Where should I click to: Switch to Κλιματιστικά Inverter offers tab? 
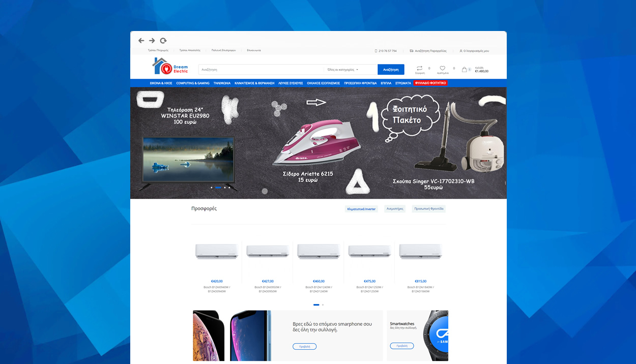pos(361,209)
